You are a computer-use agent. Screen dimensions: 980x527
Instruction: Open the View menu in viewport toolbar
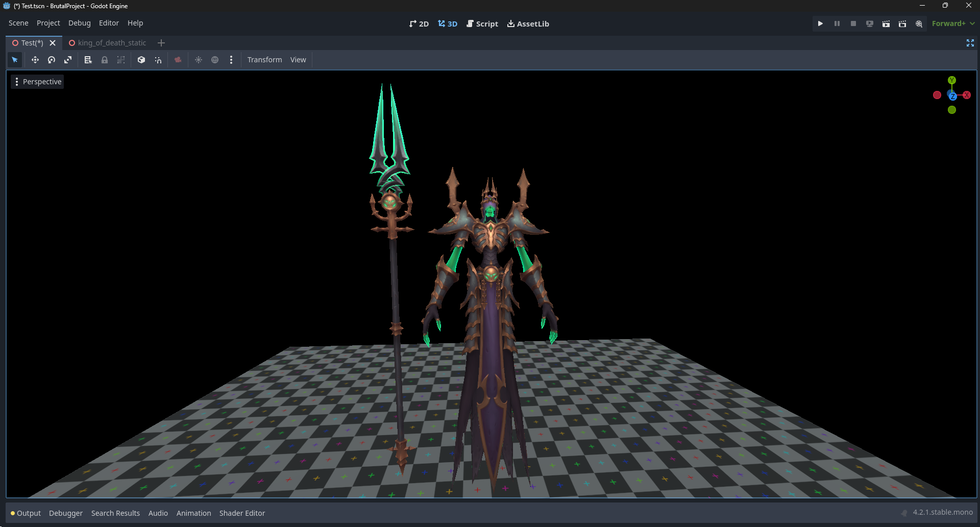298,60
